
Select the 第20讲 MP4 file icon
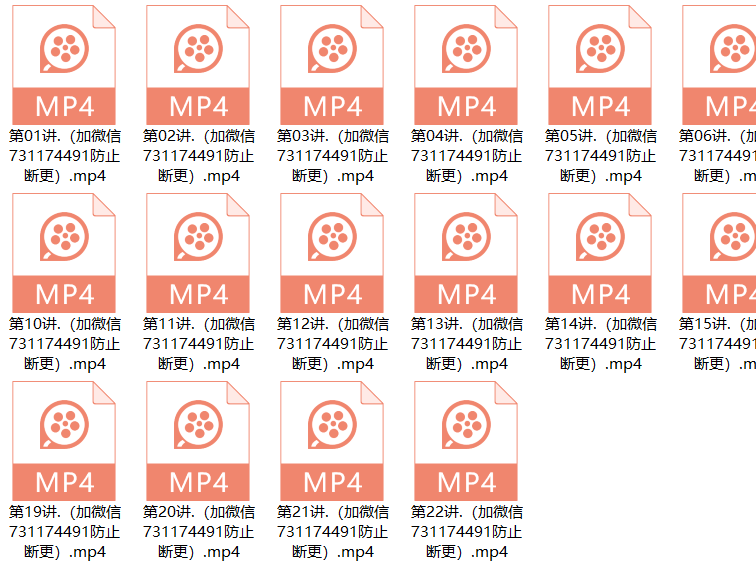[x=198, y=441]
